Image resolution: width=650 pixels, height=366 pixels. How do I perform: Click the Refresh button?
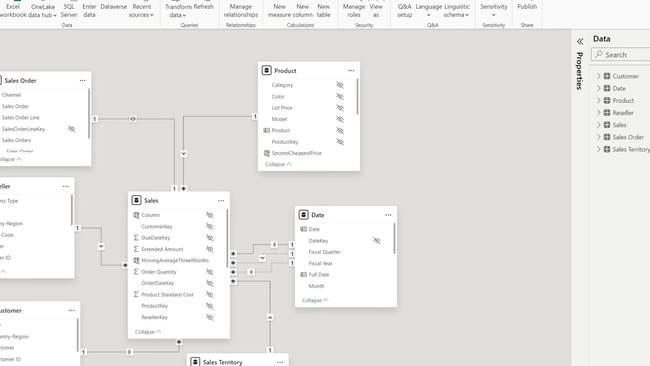pos(203,7)
